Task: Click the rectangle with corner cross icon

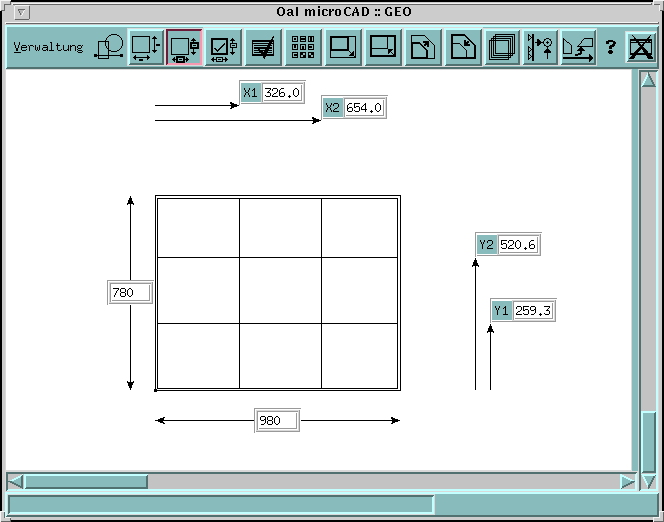Action: click(x=383, y=47)
